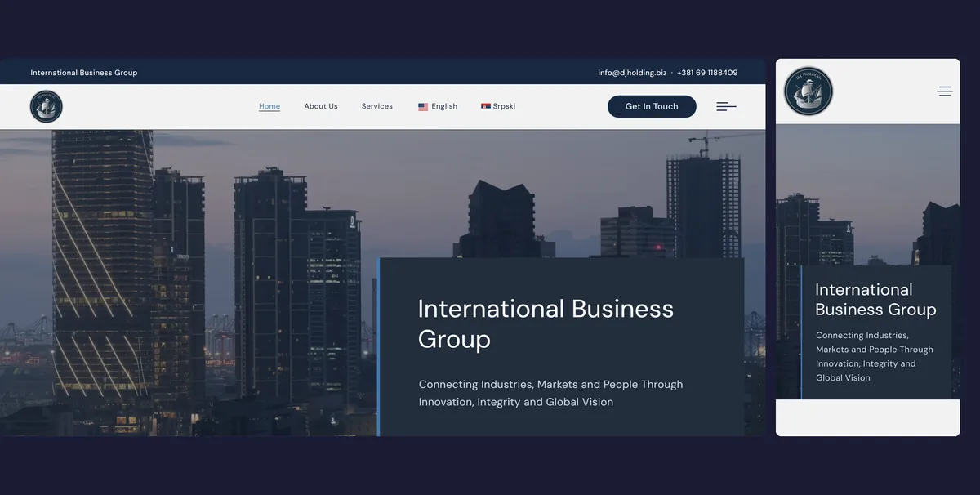Viewport: 980px width, 495px height.
Task: Click the info@djholding.biz email link
Action: pos(632,73)
